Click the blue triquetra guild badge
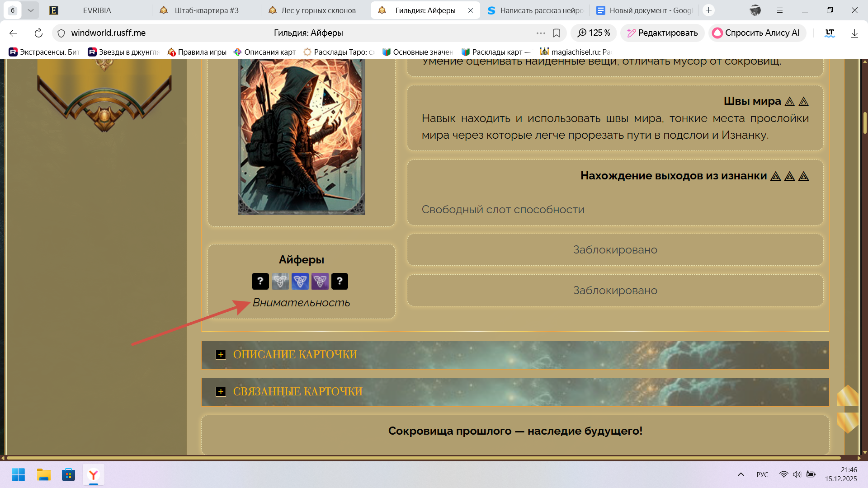Image resolution: width=868 pixels, height=488 pixels. point(300,281)
